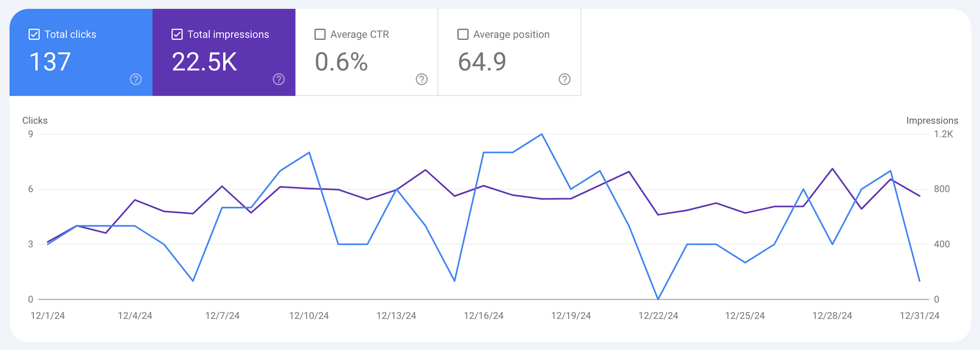Select the 12/16/24 date on the x-axis
Screen dimensions: 980x350
483,316
